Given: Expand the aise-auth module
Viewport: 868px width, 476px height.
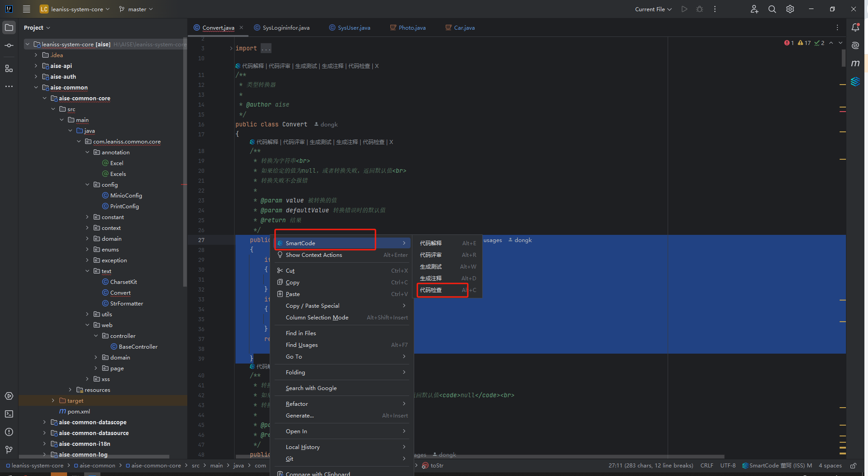Looking at the screenshot, I should coord(36,76).
